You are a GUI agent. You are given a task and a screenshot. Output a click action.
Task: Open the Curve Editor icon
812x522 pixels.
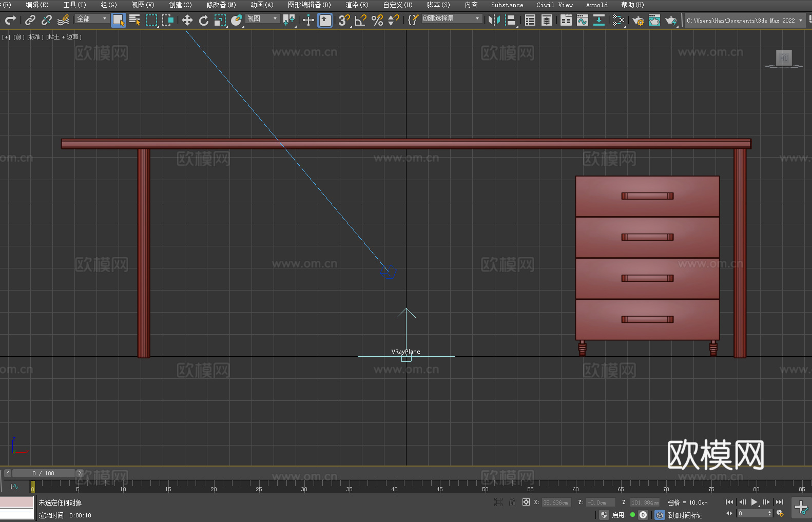(x=583, y=20)
